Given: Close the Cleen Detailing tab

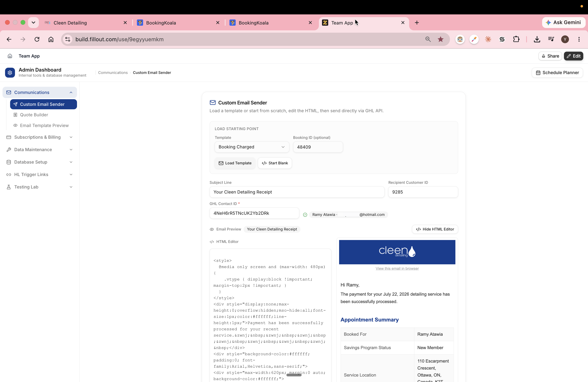Looking at the screenshot, I should pyautogui.click(x=125, y=23).
